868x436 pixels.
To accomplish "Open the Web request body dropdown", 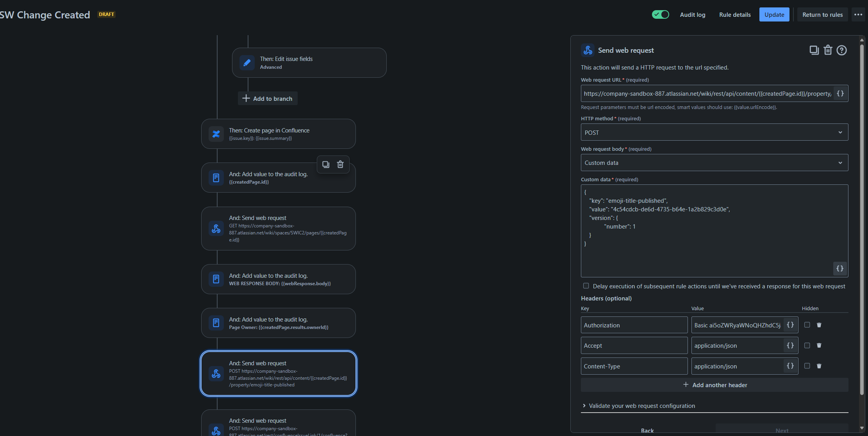I will click(714, 163).
